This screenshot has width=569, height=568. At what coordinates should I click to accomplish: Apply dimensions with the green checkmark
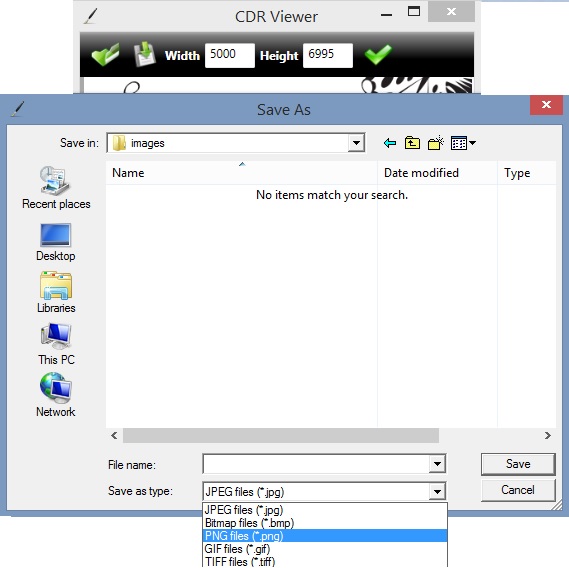tap(378, 54)
